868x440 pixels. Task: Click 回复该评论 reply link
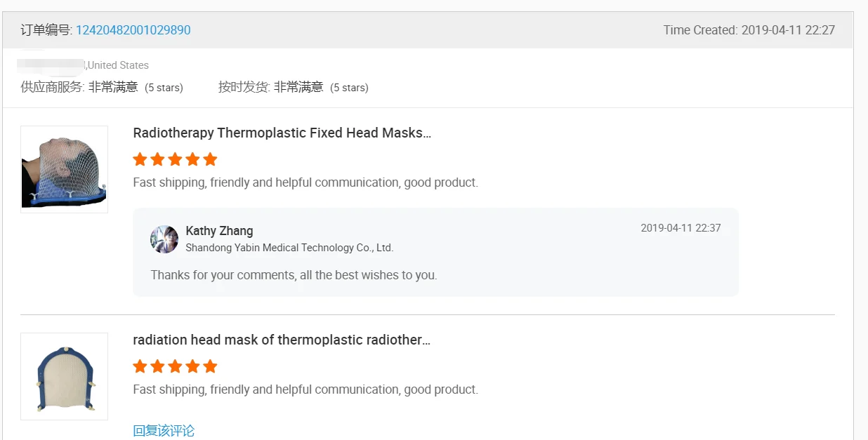(164, 430)
